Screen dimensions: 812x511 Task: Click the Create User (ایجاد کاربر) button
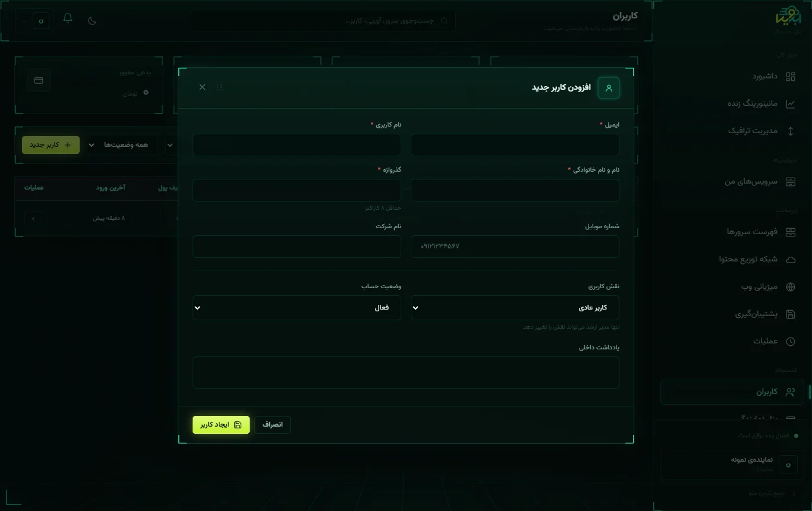221,425
